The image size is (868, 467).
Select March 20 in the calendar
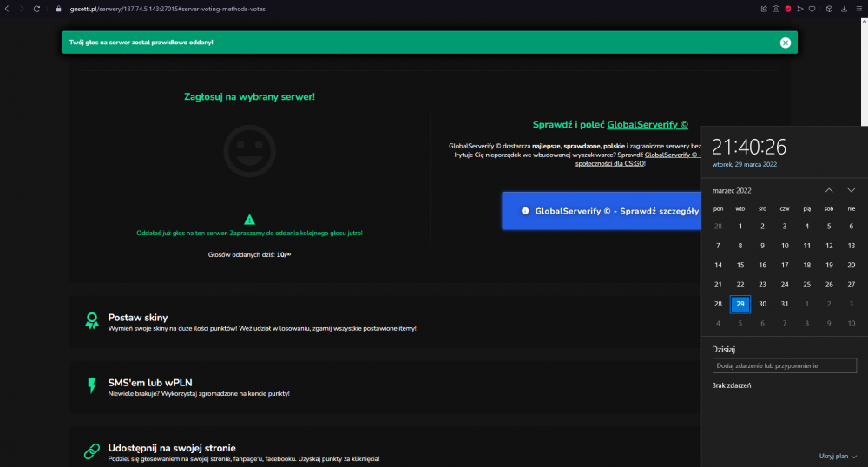pos(852,265)
